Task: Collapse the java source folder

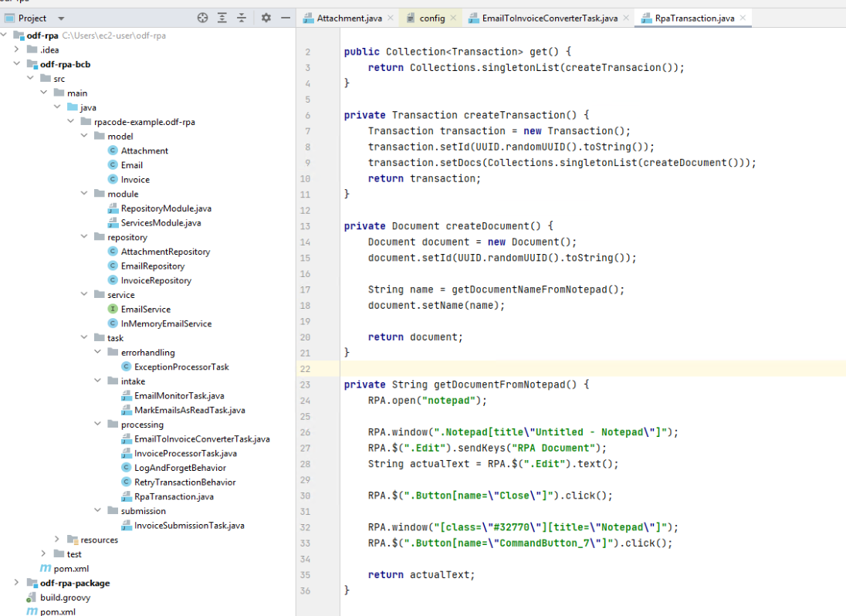Action: (x=57, y=107)
